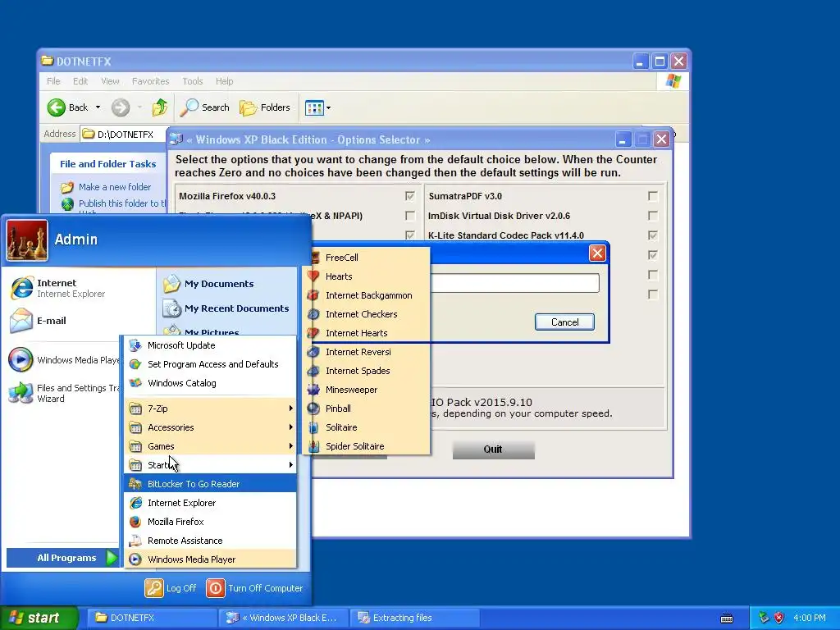Open Windows Catalog
This screenshot has height=630, width=840.
210,383
